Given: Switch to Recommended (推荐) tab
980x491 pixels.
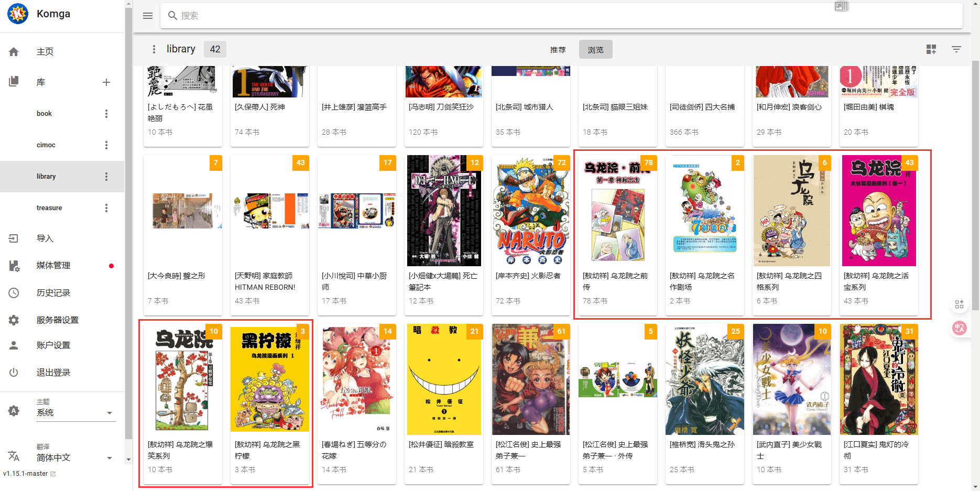Looking at the screenshot, I should pyautogui.click(x=558, y=50).
